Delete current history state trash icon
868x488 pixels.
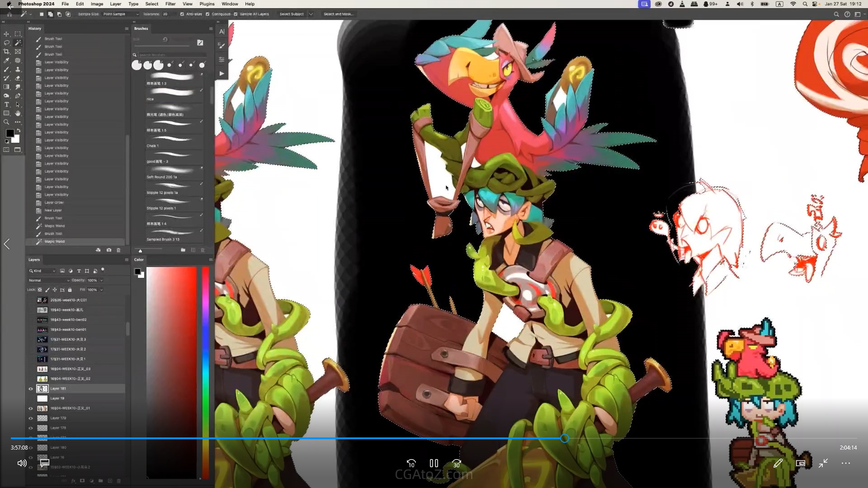118,250
